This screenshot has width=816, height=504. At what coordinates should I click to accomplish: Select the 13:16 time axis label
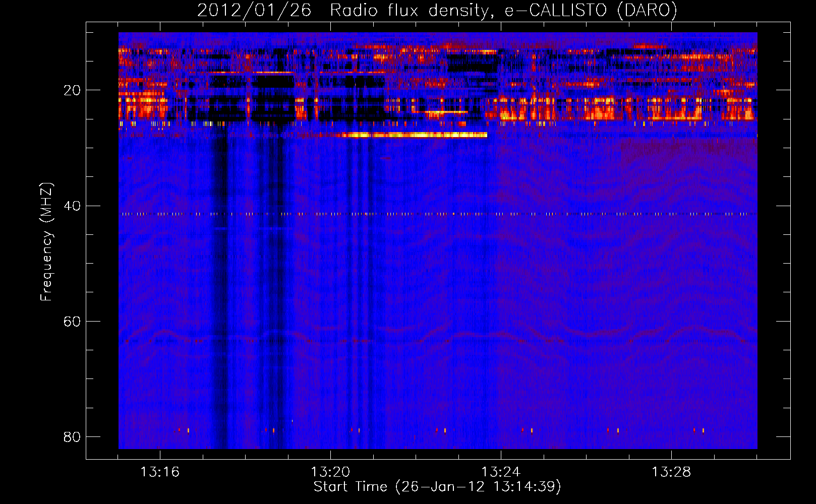(x=160, y=472)
